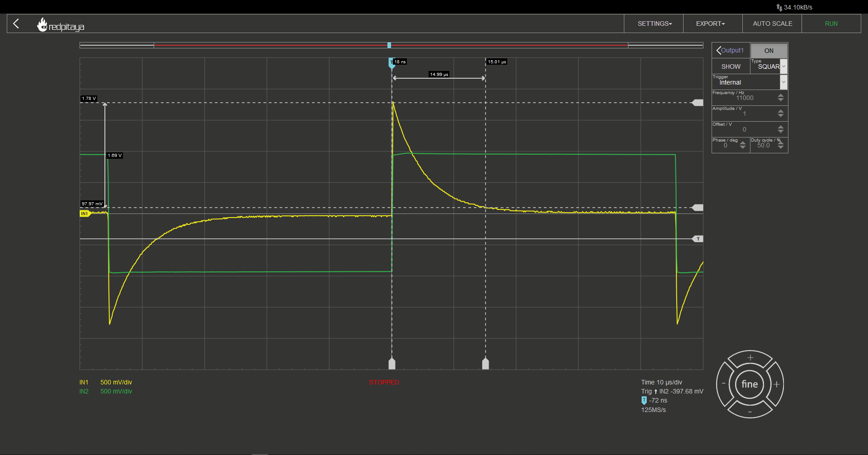Select the lower voltage cursor handle
868x455 pixels.
tap(698, 208)
